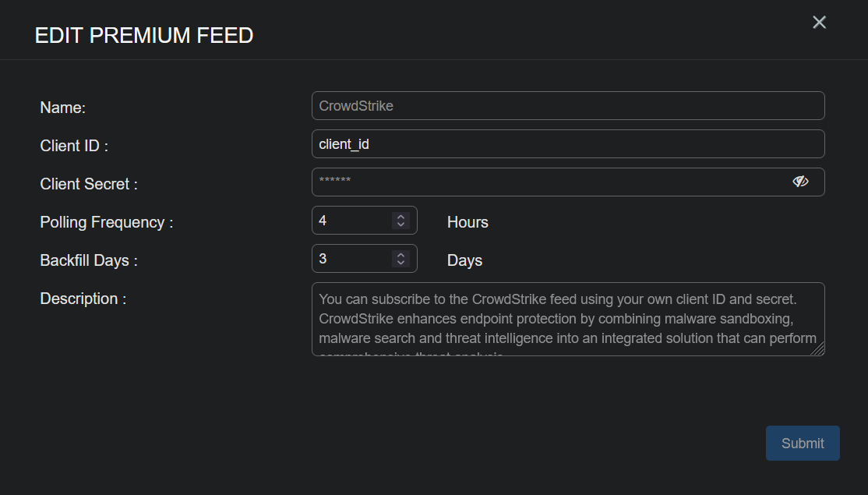Click the Submit button
Image resolution: width=868 pixels, height=495 pixels.
(x=803, y=443)
